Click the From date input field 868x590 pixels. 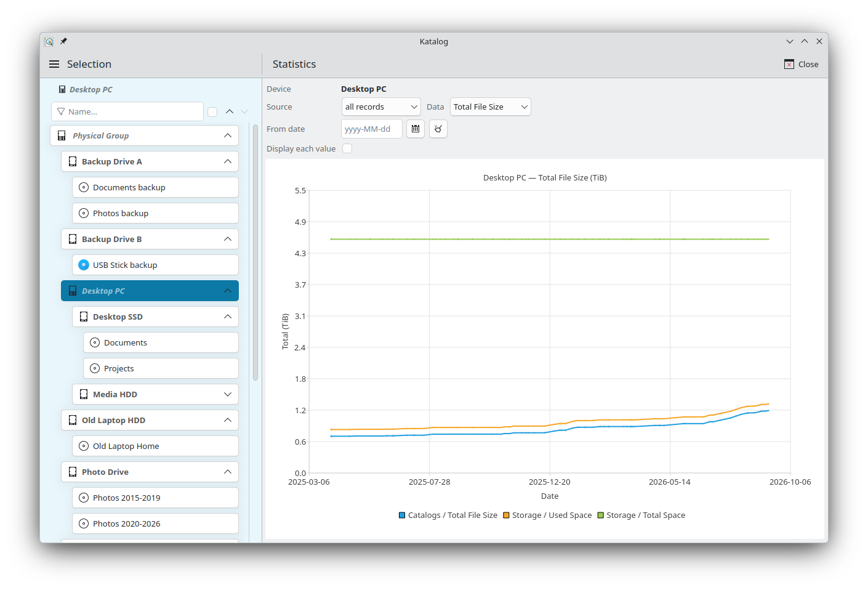(x=372, y=129)
